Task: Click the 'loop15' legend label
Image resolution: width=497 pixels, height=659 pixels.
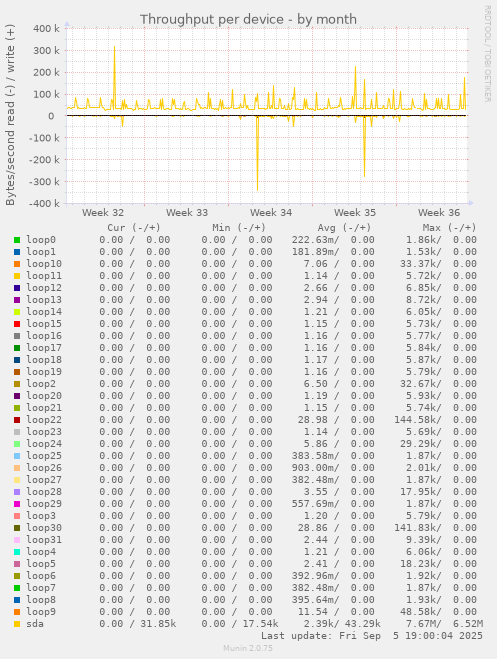Action: click(44, 324)
